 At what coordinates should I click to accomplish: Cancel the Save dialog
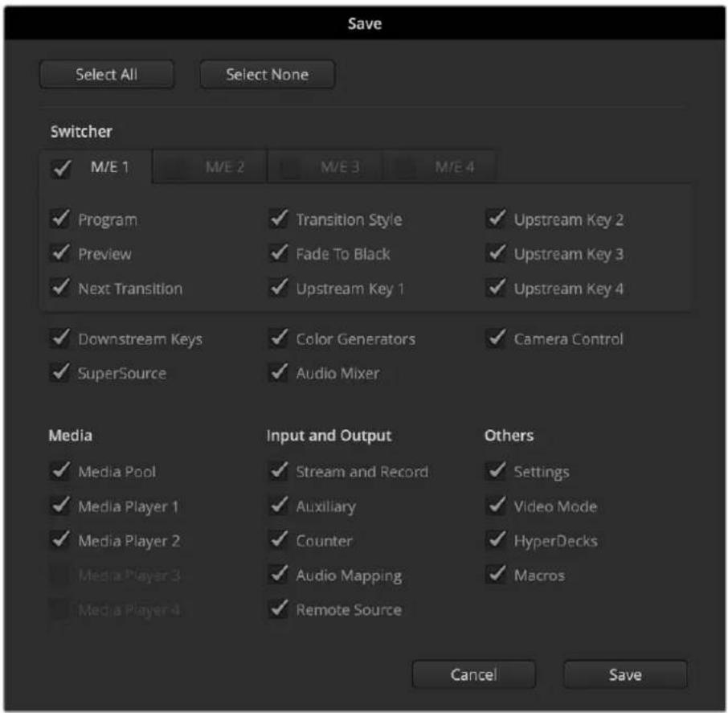(473, 674)
